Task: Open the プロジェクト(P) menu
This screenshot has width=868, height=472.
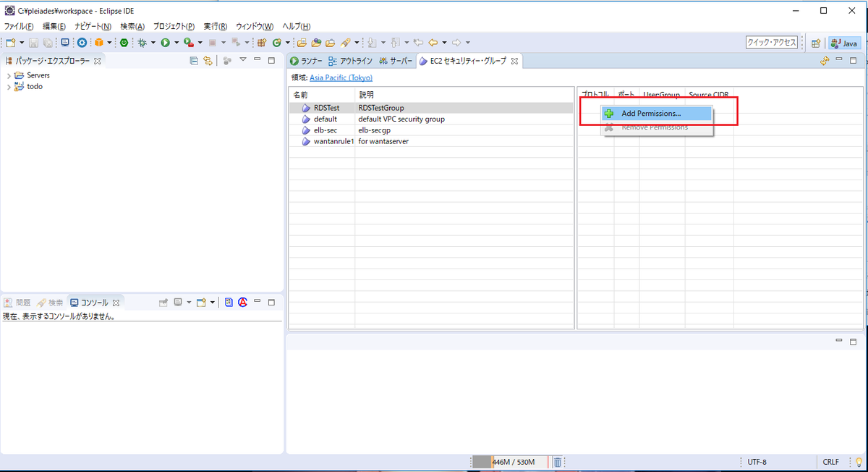Action: [174, 27]
